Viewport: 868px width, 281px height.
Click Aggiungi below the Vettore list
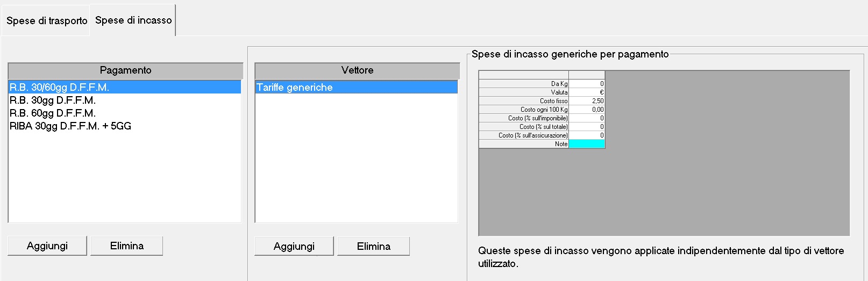tap(294, 246)
